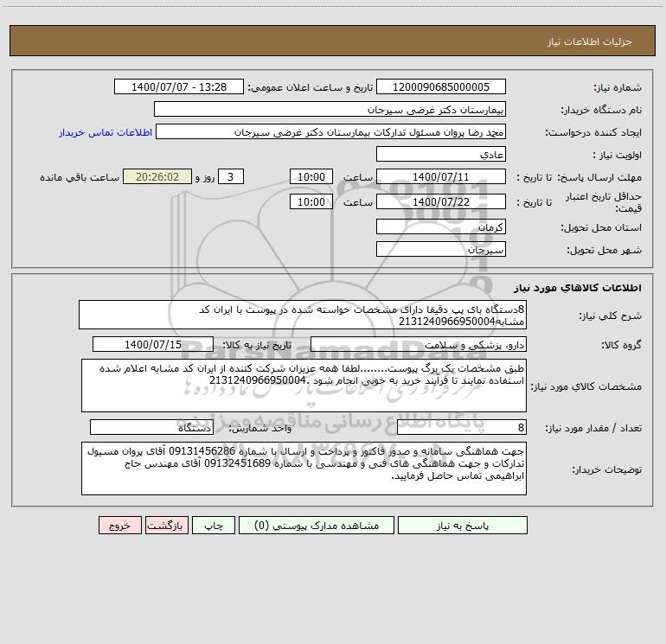The width and height of the screenshot is (666, 644).
Task: Click the remaining days field showing 3
Action: point(231,176)
